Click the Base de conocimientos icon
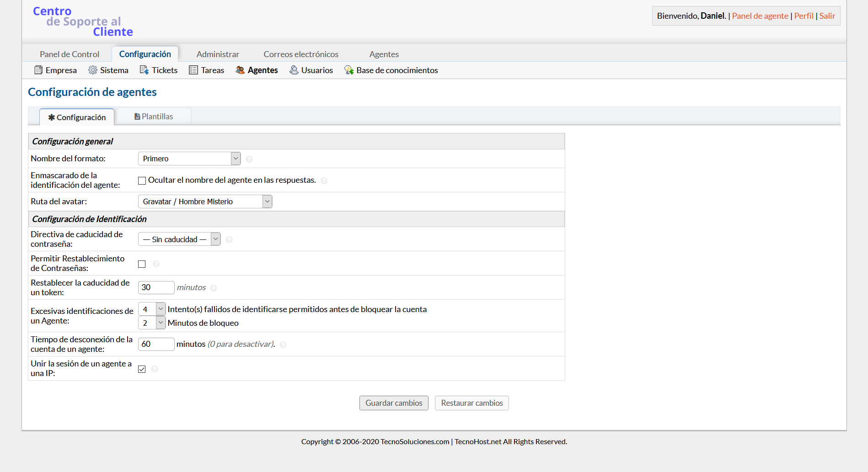868x472 pixels. pyautogui.click(x=349, y=70)
